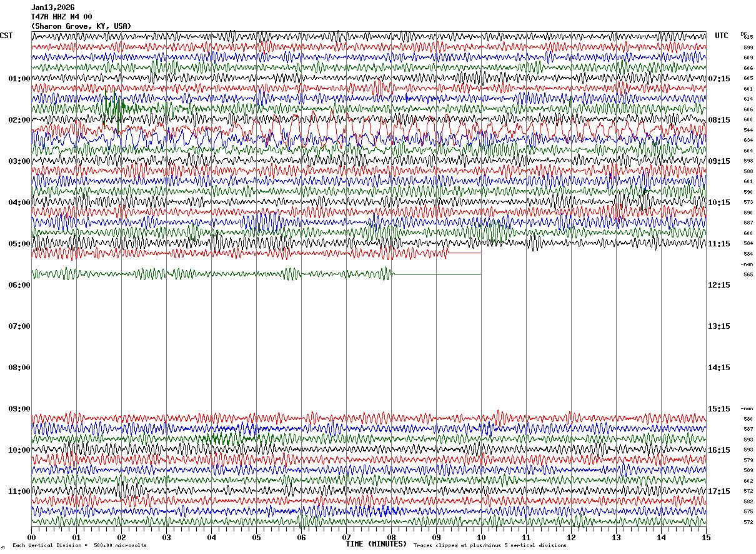The image size is (756, 554).
Task: Click the date label Jan13,2026
Action: (53, 8)
